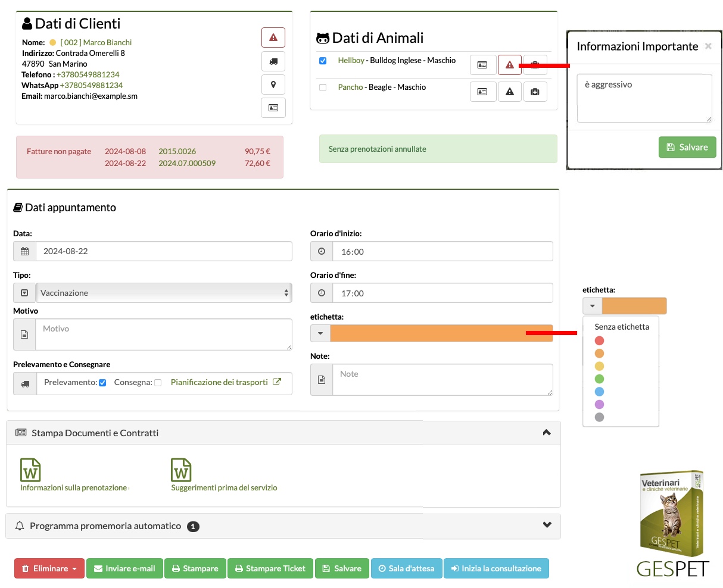Choose the purple label color
This screenshot has width=723, height=588.
coord(599,404)
